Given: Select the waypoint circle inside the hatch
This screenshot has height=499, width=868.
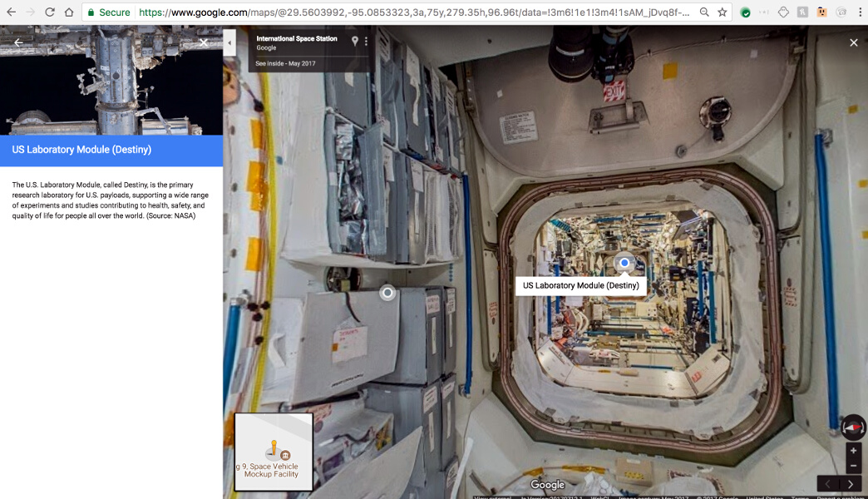Looking at the screenshot, I should [x=624, y=262].
